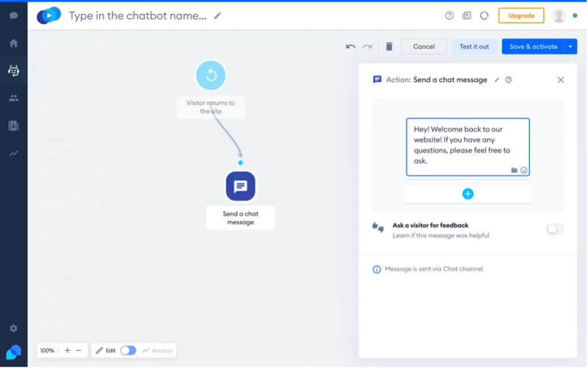The image size is (588, 369).
Task: Open the news feed icon in header
Action: pos(466,15)
